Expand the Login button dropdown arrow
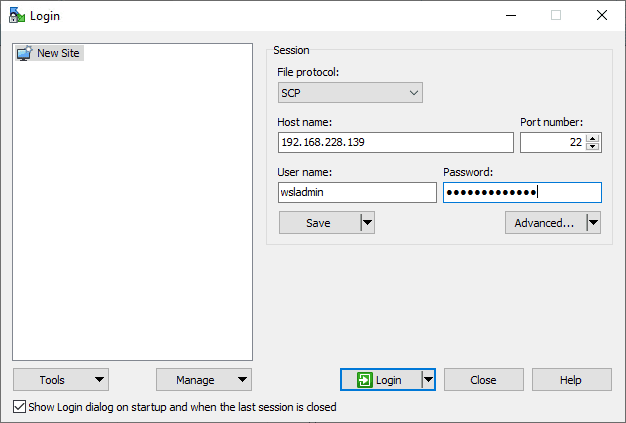 428,380
